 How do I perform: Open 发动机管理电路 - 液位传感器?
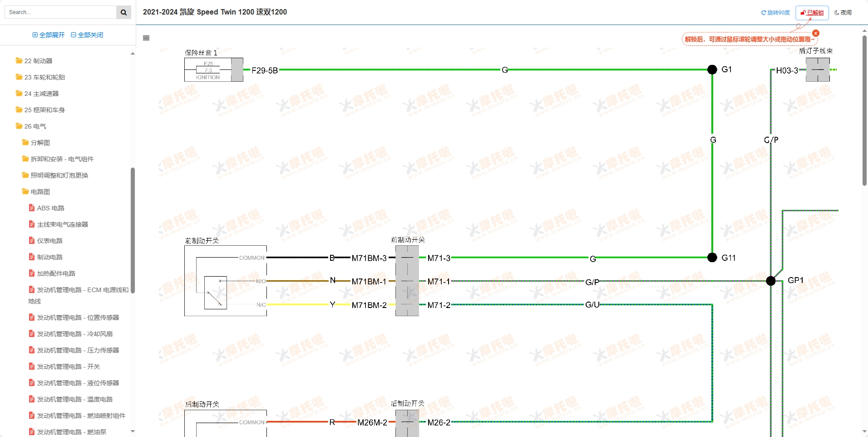coord(78,383)
